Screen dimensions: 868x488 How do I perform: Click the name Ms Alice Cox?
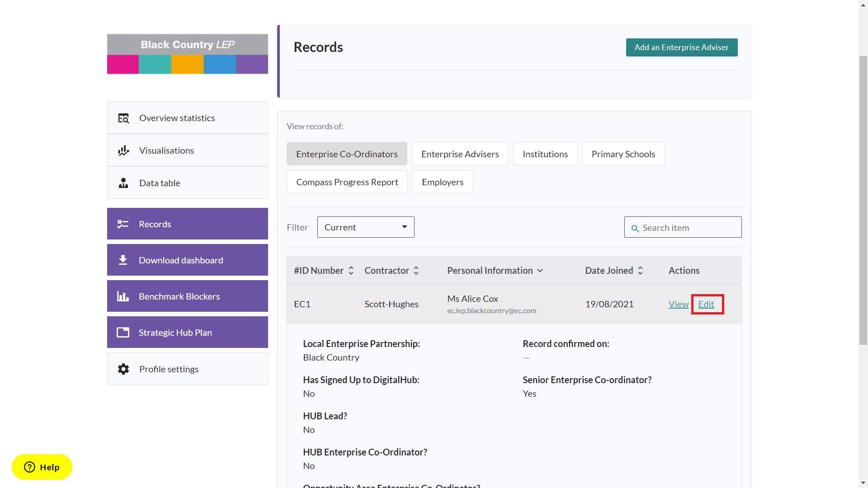pyautogui.click(x=472, y=299)
